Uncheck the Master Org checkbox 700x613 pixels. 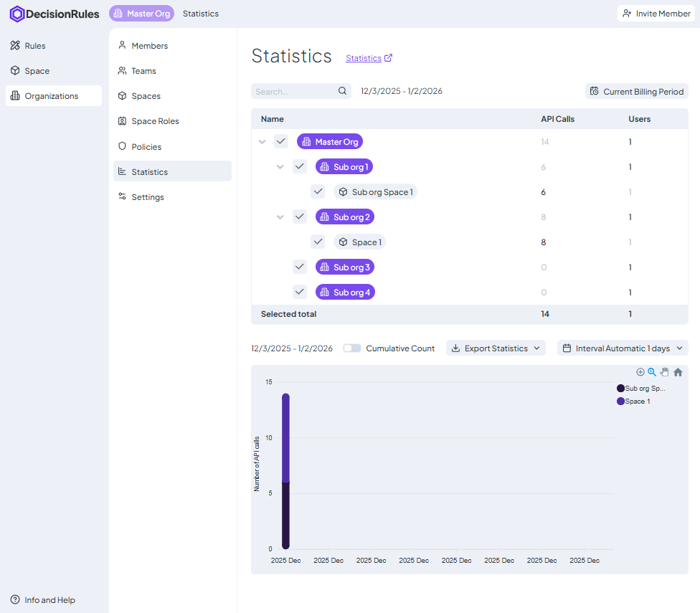point(281,141)
